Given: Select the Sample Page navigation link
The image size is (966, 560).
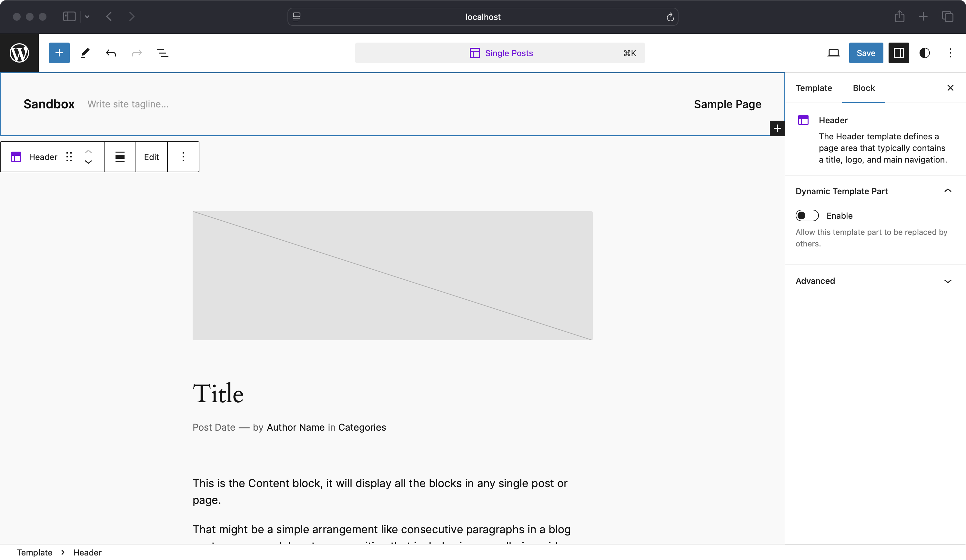Looking at the screenshot, I should [x=728, y=104].
